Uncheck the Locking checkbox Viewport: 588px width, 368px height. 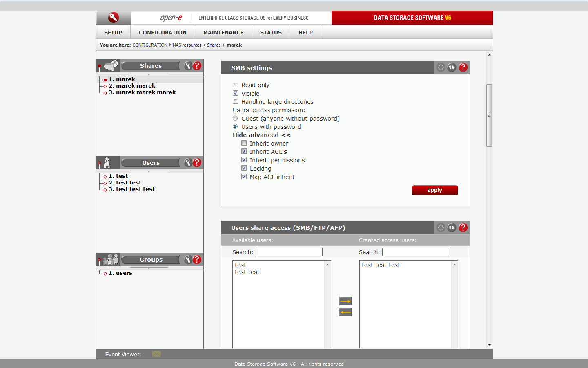coord(244,168)
